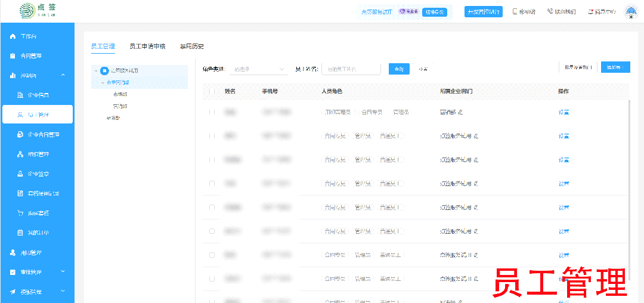The width and height of the screenshot is (644, 303).
Task: Click the 人员角色 column header
Action: pos(332,91)
